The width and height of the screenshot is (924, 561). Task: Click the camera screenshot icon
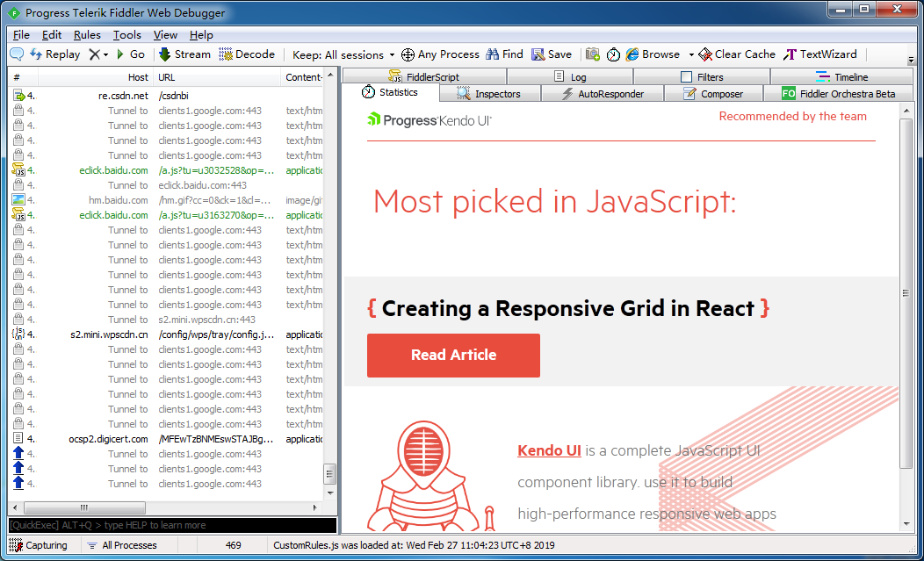coord(593,54)
